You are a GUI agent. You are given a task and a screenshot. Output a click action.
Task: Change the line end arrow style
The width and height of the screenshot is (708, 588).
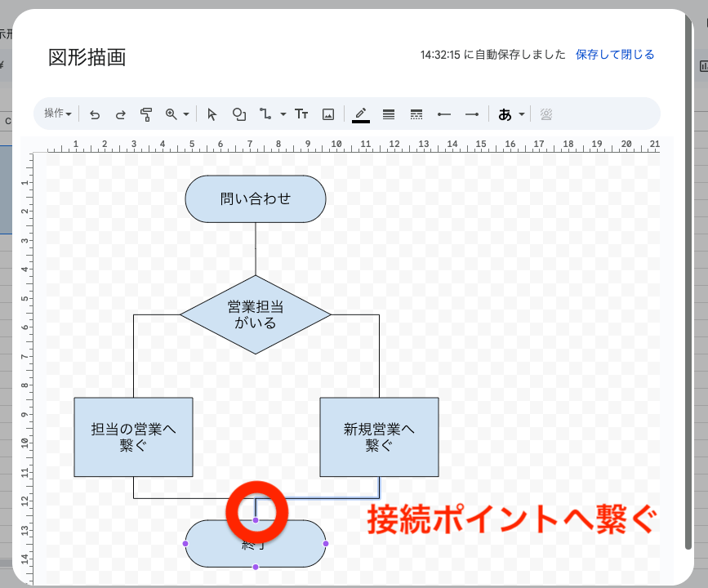(x=471, y=114)
